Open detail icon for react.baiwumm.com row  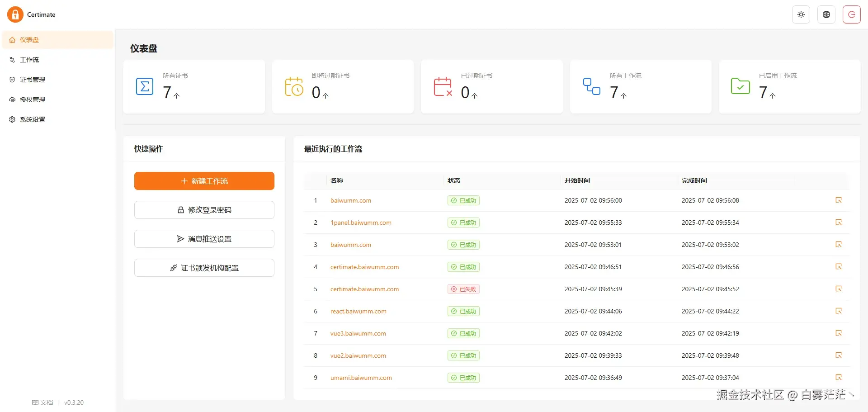point(839,311)
